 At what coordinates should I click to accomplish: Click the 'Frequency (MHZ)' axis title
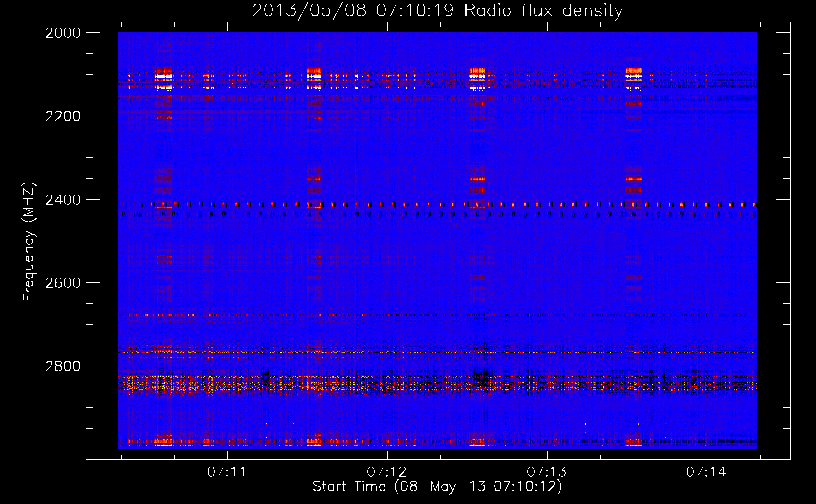click(x=29, y=242)
